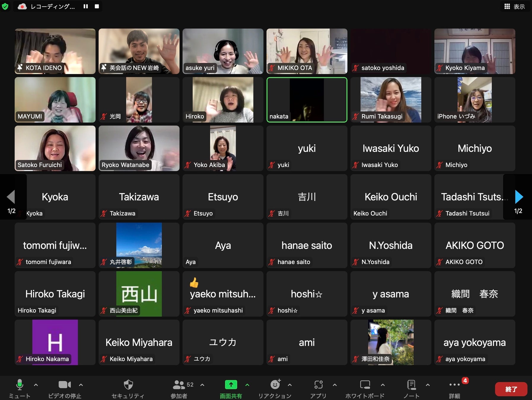
Task: Expand notes options arrow
Action: pyautogui.click(x=428, y=385)
